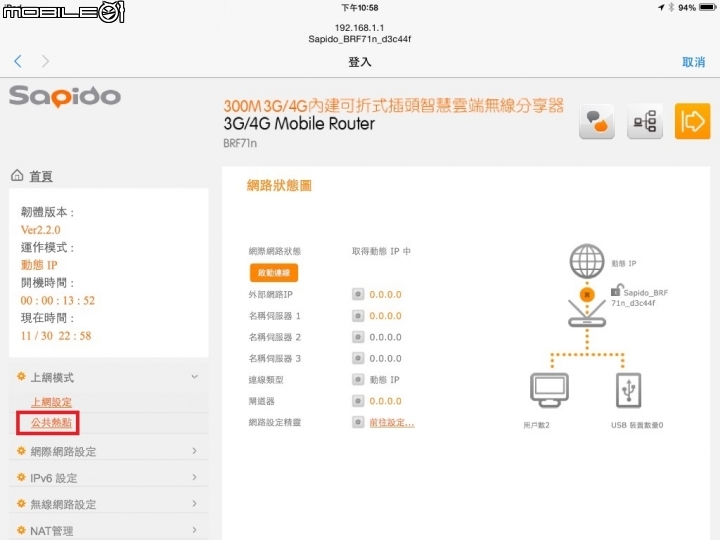Click the 前往設定... wizard link

click(392, 422)
